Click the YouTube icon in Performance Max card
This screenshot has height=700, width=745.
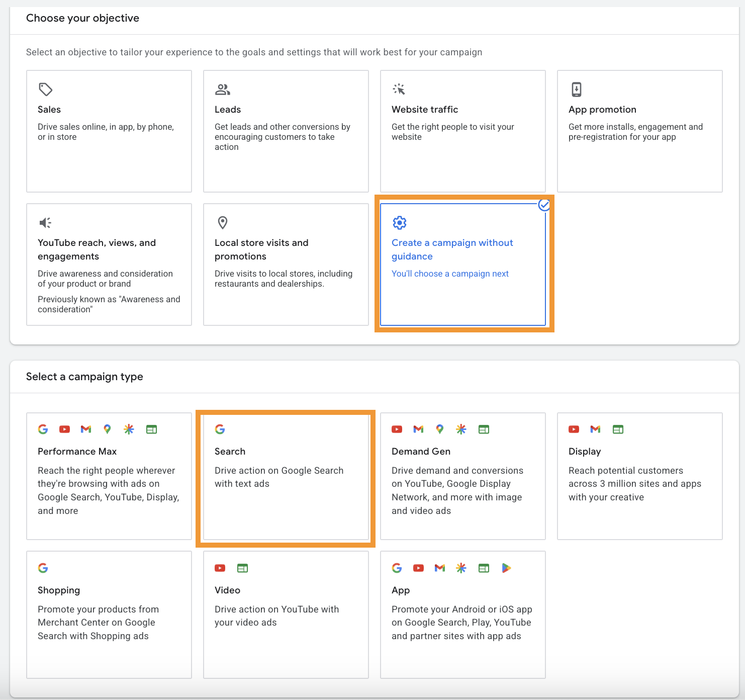tap(64, 429)
